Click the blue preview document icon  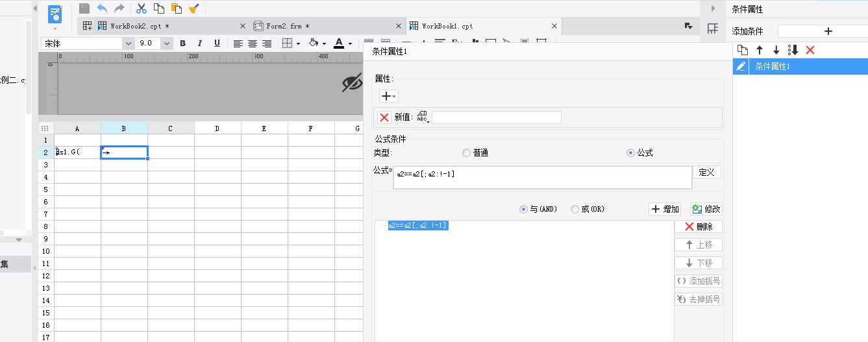55,14
